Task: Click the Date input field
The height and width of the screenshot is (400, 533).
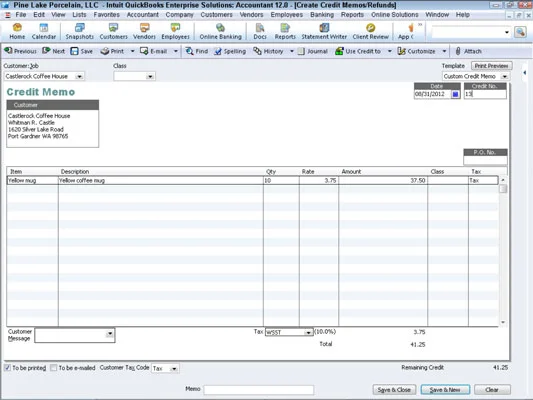Action: coord(432,94)
